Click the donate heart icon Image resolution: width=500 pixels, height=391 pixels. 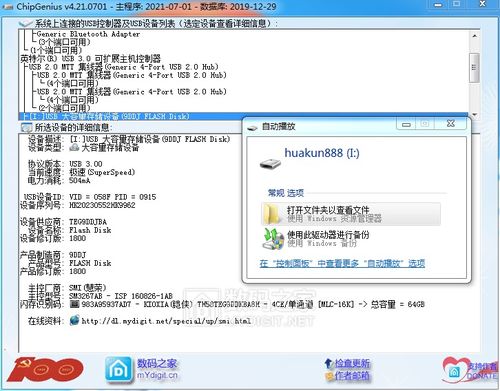pyautogui.click(x=455, y=371)
